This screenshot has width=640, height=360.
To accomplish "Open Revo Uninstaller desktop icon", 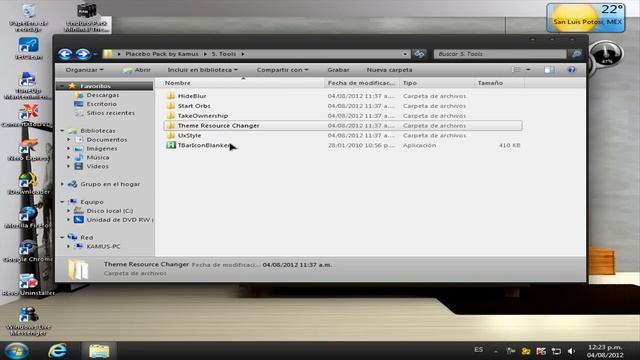I will click(28, 284).
